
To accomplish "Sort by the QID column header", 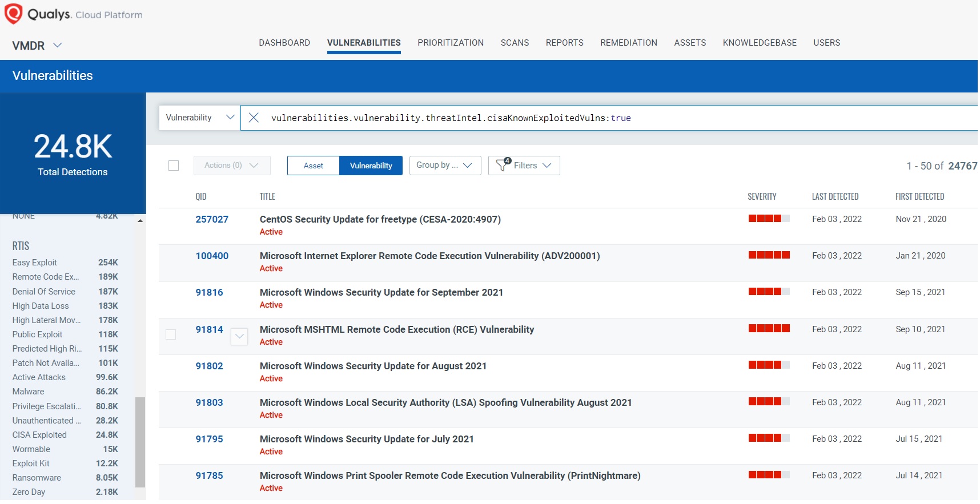I will [x=201, y=196].
